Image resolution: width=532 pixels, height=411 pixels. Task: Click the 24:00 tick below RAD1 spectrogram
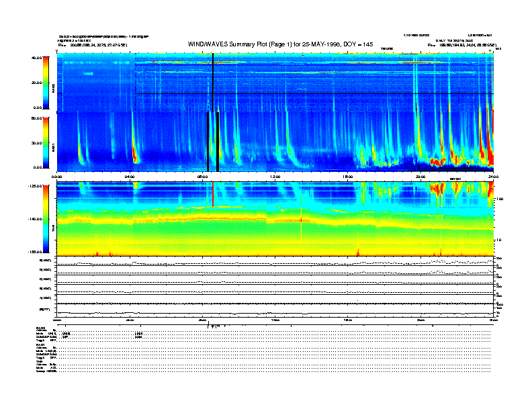tap(493, 177)
